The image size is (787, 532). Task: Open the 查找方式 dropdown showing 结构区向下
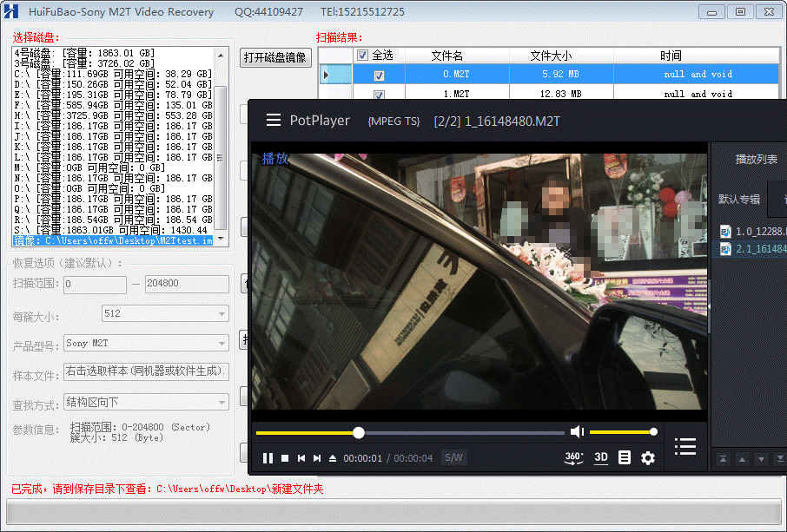[222, 402]
